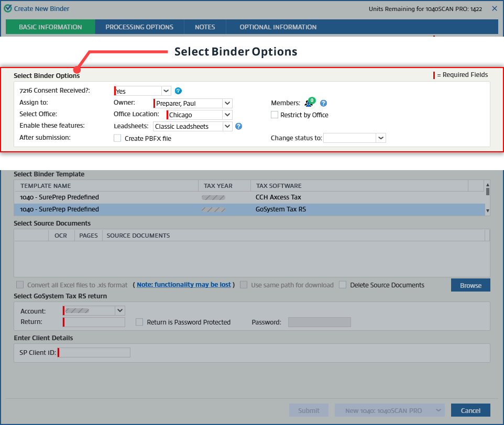Screen dimensions: 504x425
Task: Switch to the Processing Options tab
Action: tap(139, 27)
